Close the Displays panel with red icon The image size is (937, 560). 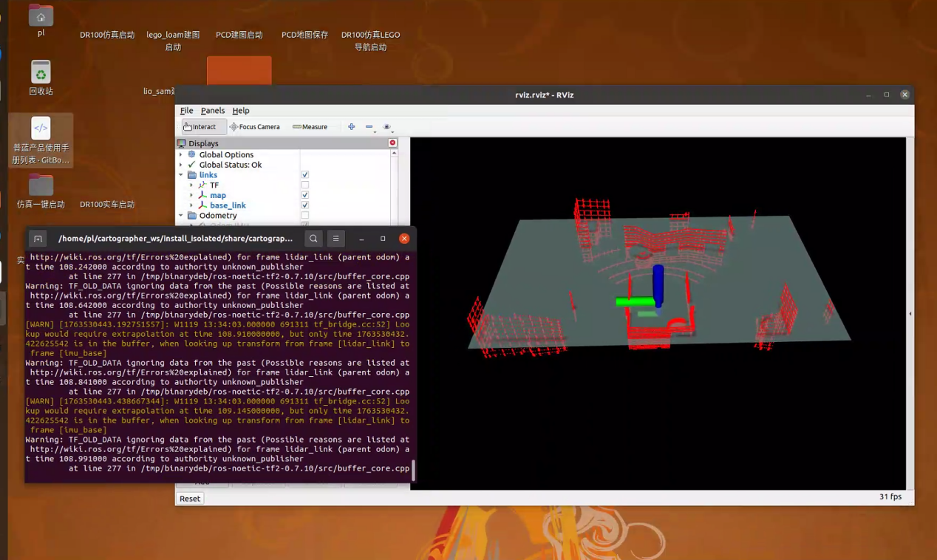pyautogui.click(x=392, y=143)
